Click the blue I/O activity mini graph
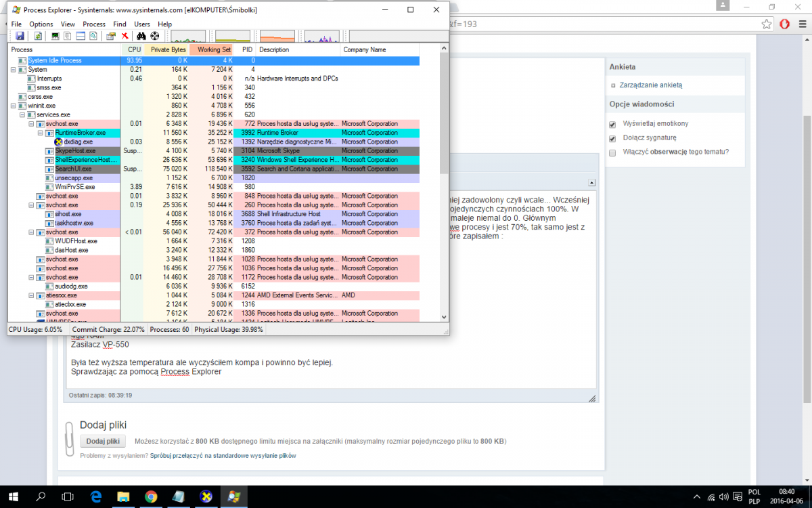The image size is (812, 508). pos(322,36)
